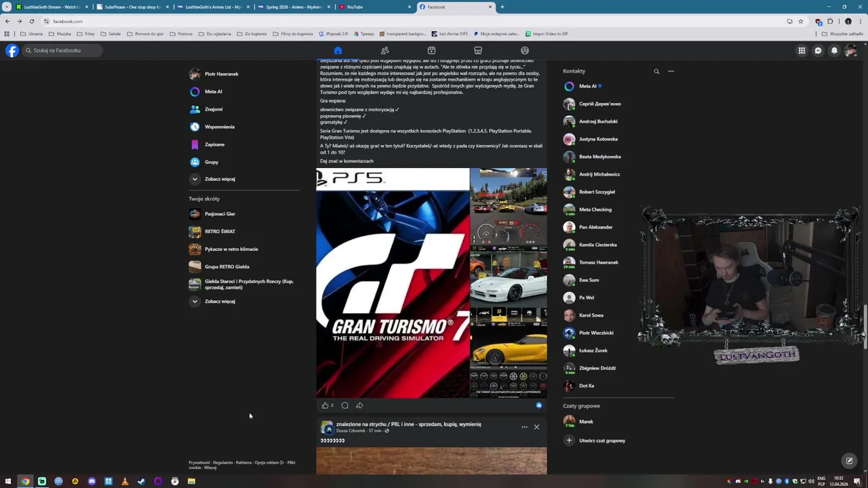Open Messenger icon in header
This screenshot has height=488, width=868.
click(818, 50)
